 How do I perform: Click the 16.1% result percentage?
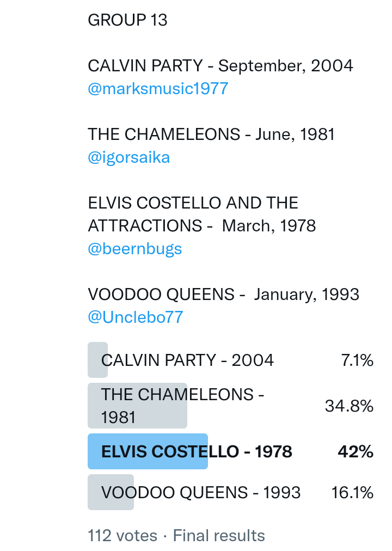point(352,493)
